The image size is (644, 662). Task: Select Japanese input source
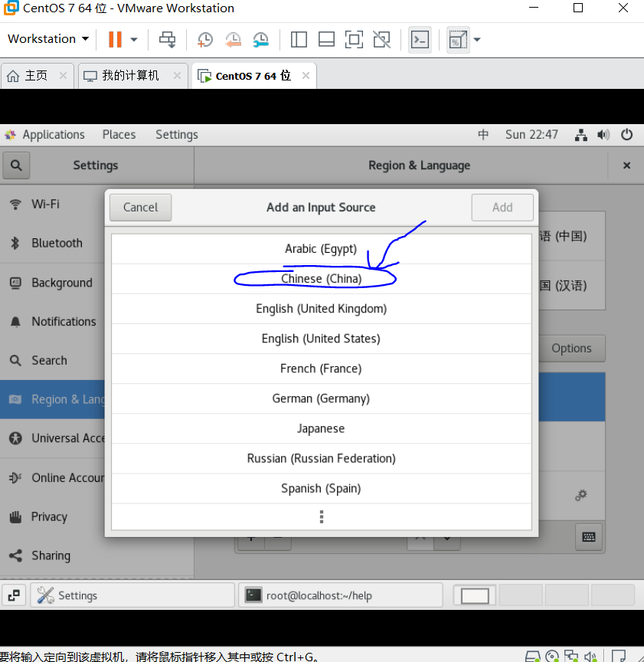click(321, 429)
